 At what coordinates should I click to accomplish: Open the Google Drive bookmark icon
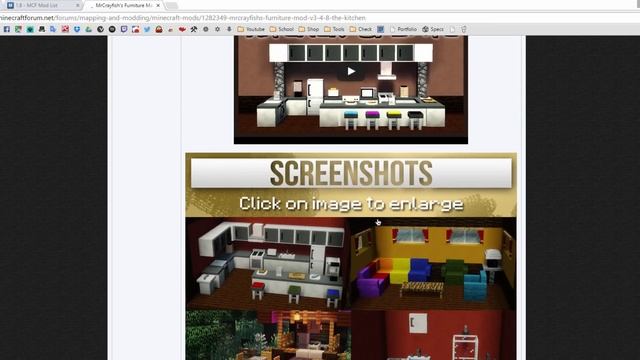(x=89, y=29)
